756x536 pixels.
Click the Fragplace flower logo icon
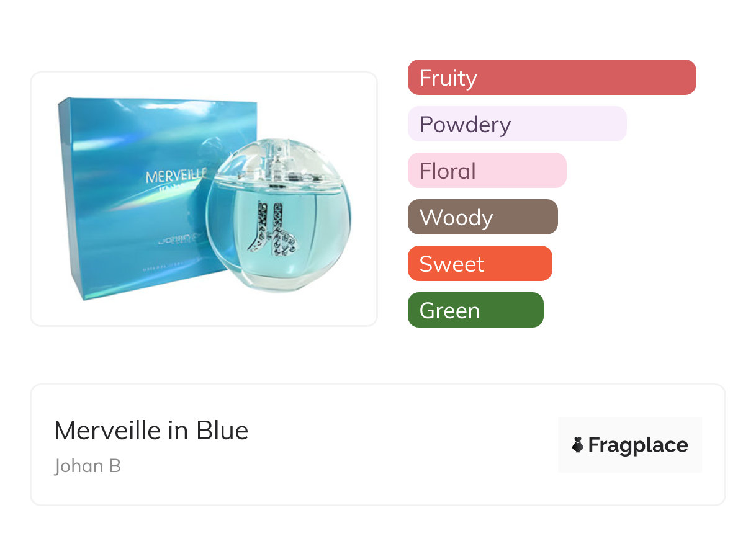[578, 445]
